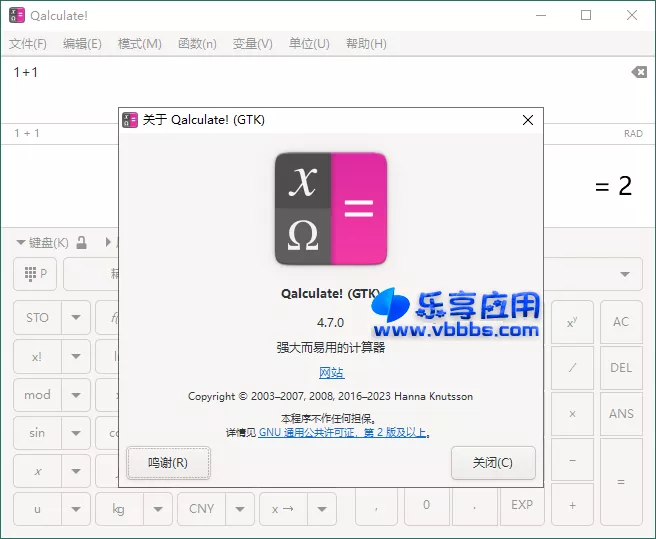The height and width of the screenshot is (539, 656).
Task: Click the Qalculate! app icon in About dialog
Action: coord(331,209)
